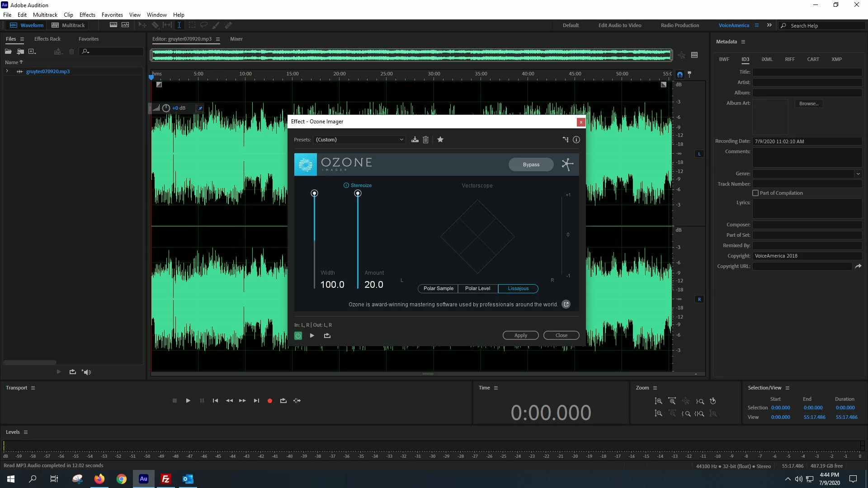Image resolution: width=868 pixels, height=488 pixels.
Task: Mark the preset as favorite with the star
Action: 440,140
